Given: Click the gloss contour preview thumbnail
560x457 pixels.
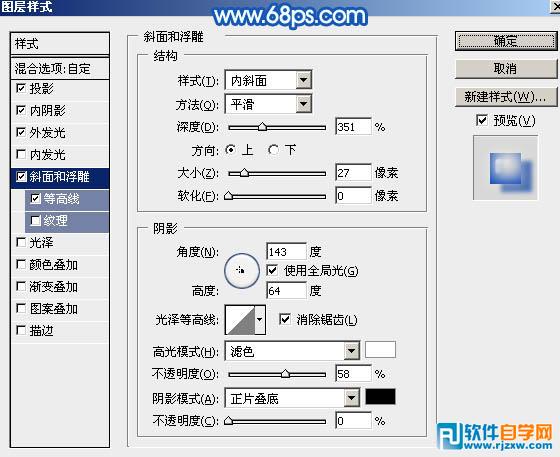Looking at the screenshot, I should 240,320.
